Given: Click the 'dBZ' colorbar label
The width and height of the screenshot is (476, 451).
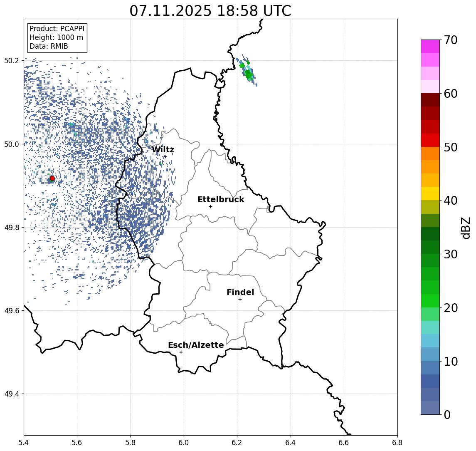Looking at the screenshot, I should coord(466,228).
